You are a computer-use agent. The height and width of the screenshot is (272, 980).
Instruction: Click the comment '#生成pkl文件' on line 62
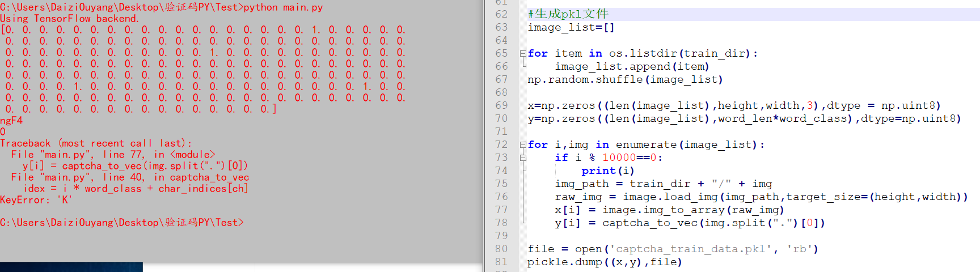(x=568, y=14)
